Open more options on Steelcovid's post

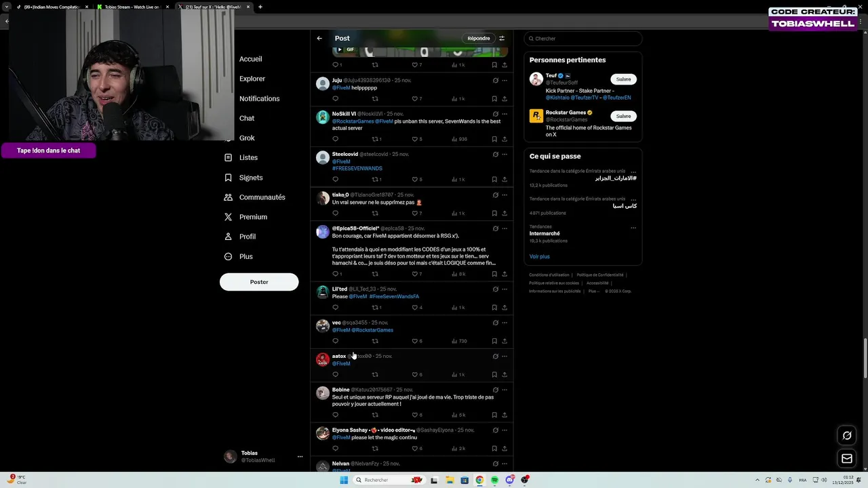(505, 155)
